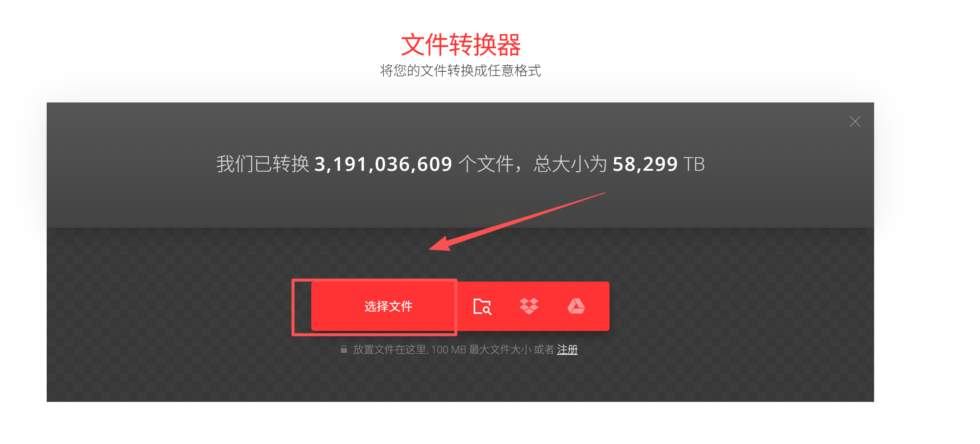Choose a file from Dropbox icon
The image size is (980, 444).
(x=529, y=306)
